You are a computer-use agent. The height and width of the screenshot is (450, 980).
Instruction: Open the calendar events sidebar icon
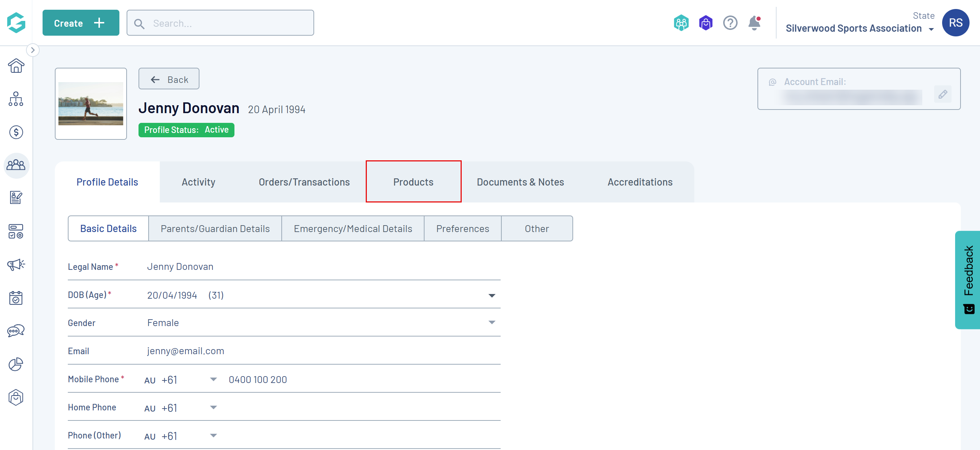point(16,298)
